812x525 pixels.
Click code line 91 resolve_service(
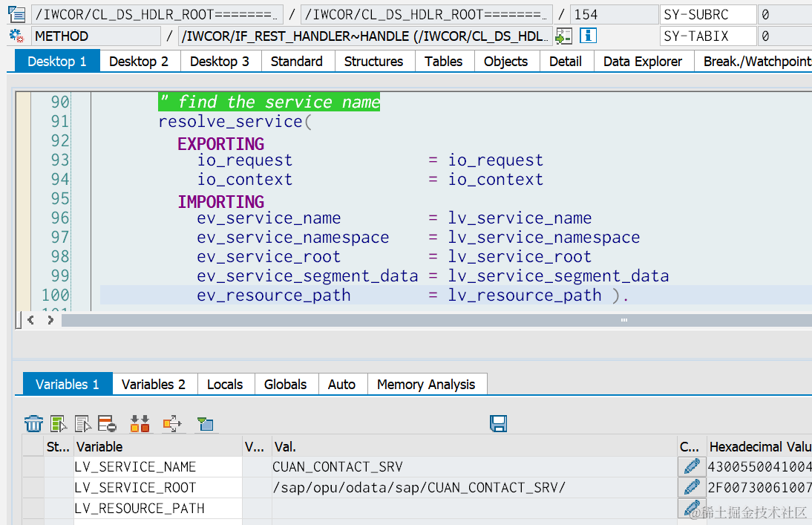point(235,121)
